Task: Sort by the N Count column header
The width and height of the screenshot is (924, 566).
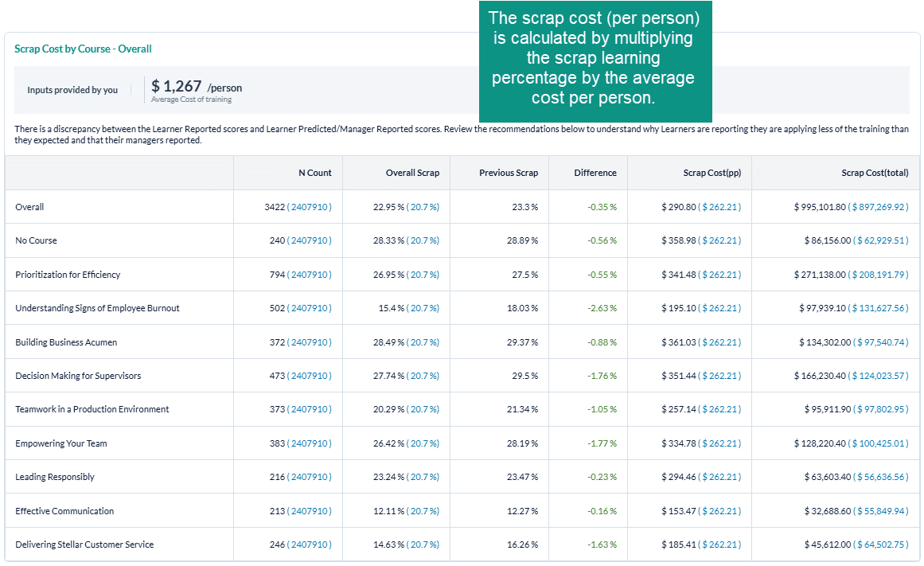Action: click(315, 172)
